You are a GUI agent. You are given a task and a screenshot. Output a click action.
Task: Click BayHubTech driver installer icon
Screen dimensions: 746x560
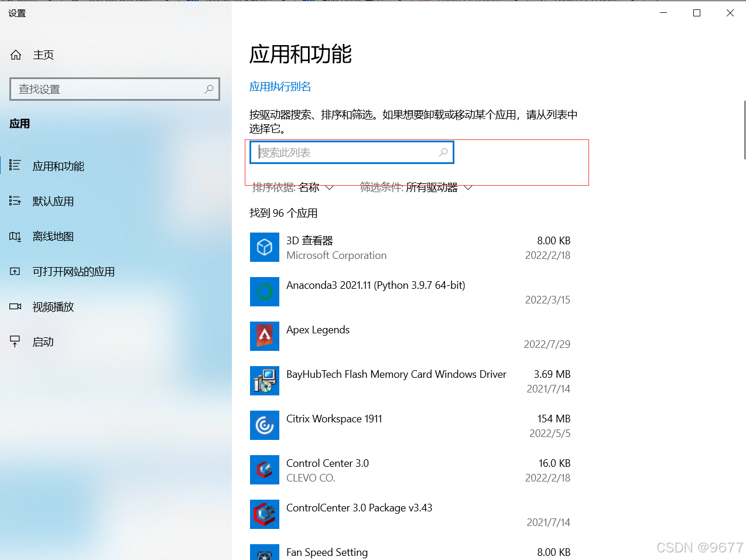tap(265, 381)
